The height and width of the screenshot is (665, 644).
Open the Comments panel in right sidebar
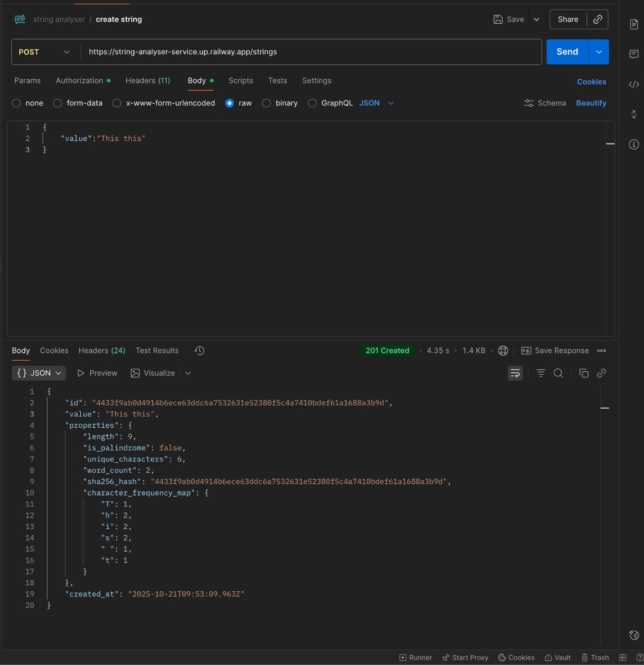coord(633,54)
